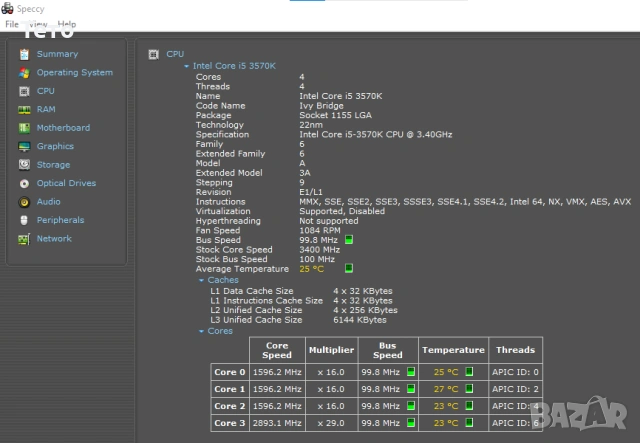Toggle Core 0 temperature graph indicator
The width and height of the screenshot is (640, 443).
click(x=467, y=372)
